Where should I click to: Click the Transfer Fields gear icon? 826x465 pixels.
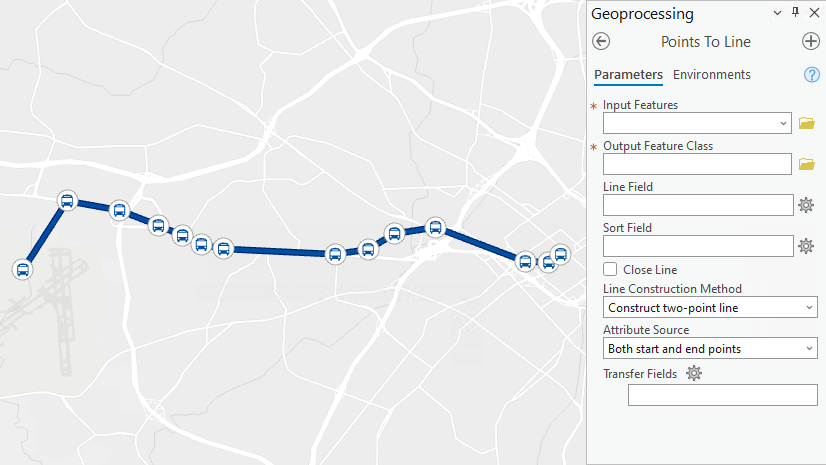pyautogui.click(x=694, y=373)
